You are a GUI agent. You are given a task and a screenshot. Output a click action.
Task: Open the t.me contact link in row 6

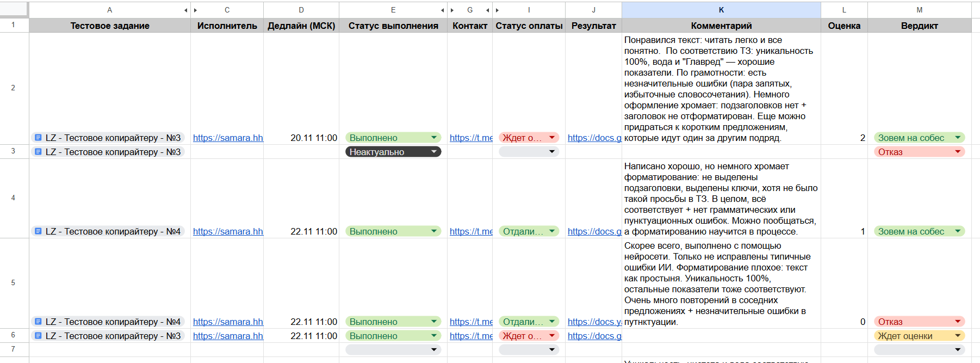470,336
